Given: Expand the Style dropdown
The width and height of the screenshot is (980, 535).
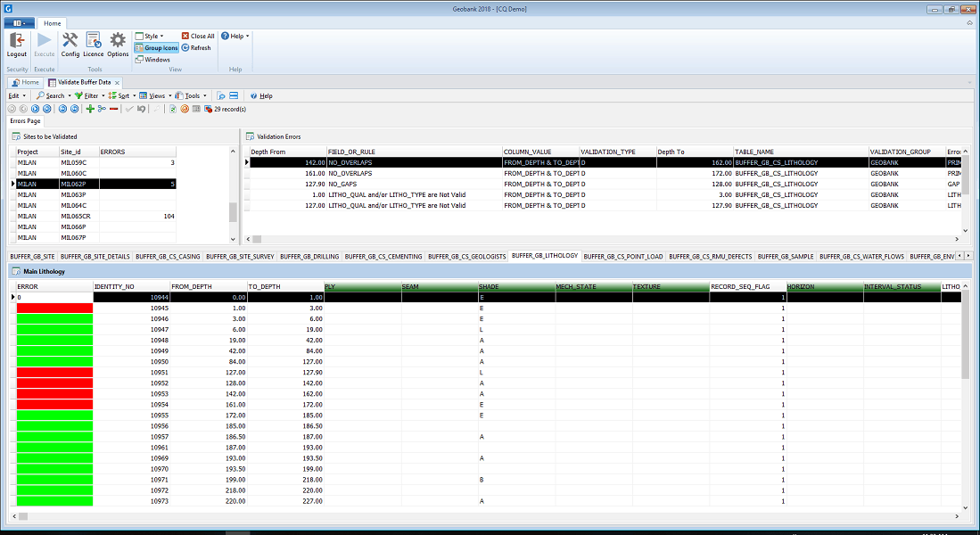Looking at the screenshot, I should pyautogui.click(x=149, y=37).
